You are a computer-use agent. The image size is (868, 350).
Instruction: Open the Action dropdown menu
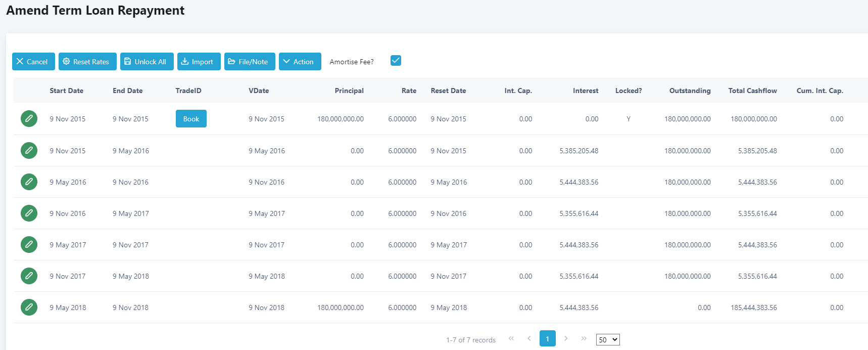click(300, 62)
